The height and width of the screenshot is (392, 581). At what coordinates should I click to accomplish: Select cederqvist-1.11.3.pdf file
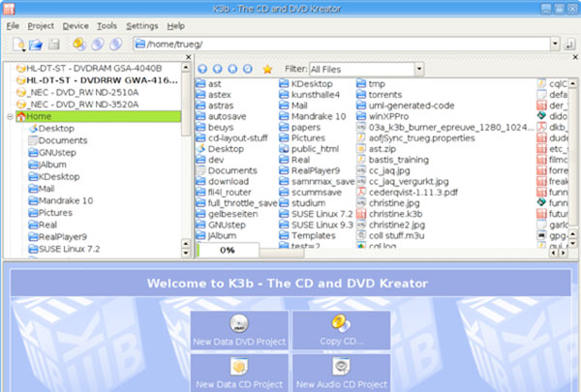pos(408,193)
